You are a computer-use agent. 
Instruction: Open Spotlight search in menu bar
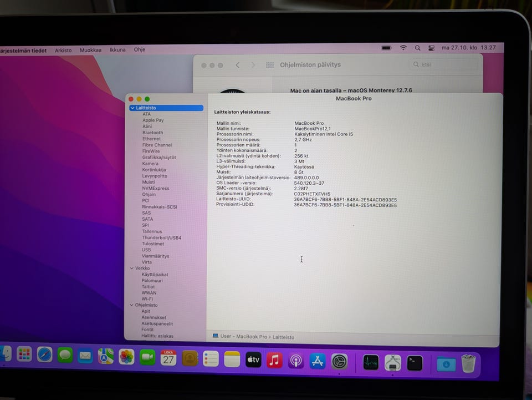[418, 48]
